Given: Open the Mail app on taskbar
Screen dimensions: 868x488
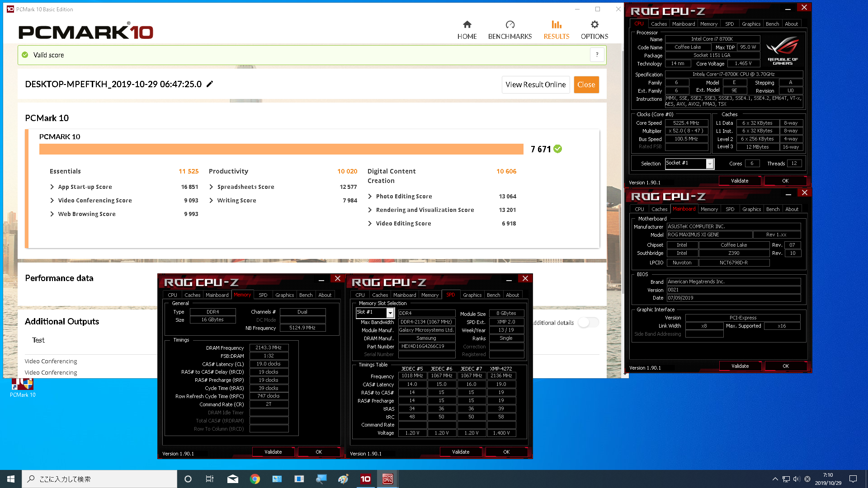Looking at the screenshot, I should point(233,479).
